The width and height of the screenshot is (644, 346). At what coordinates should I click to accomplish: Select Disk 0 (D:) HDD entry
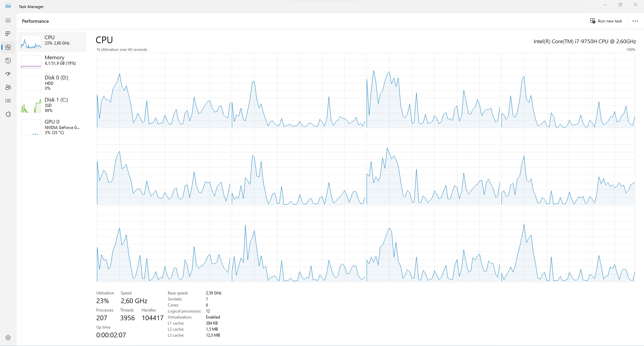pos(52,83)
